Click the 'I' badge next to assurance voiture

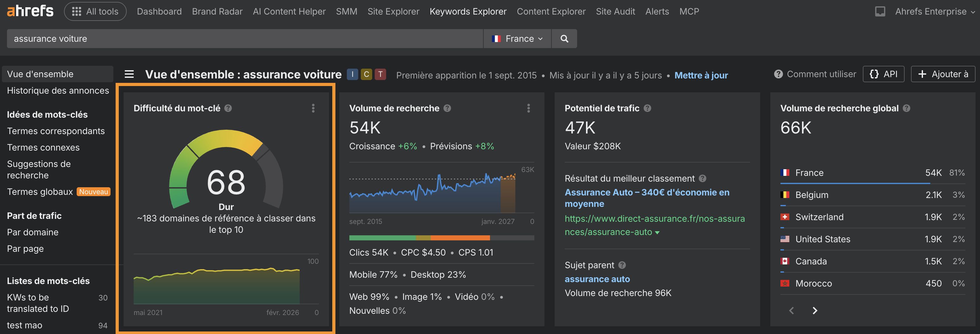[x=352, y=74]
